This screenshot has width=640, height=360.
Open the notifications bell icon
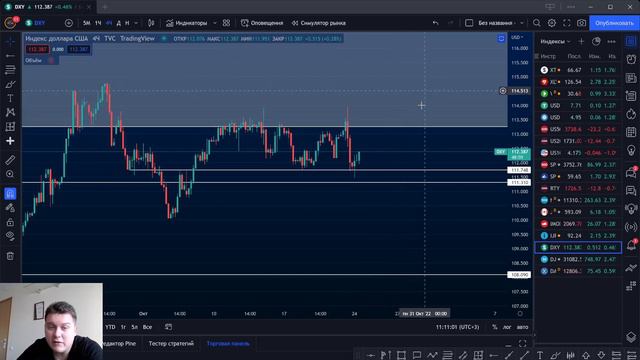point(631,245)
